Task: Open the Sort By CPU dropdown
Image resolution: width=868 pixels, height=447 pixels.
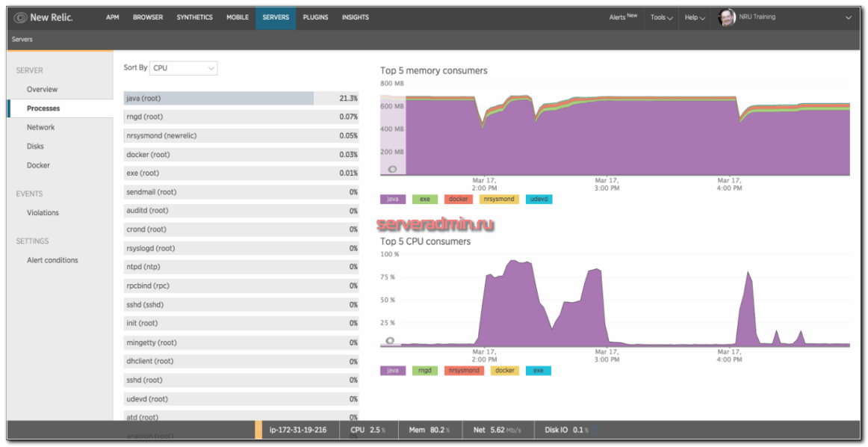Action: (x=183, y=67)
